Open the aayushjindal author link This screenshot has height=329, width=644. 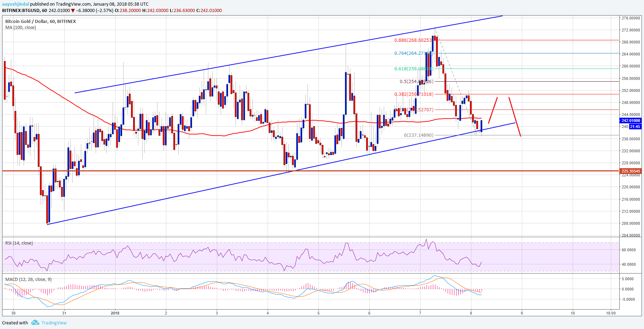(x=16, y=4)
